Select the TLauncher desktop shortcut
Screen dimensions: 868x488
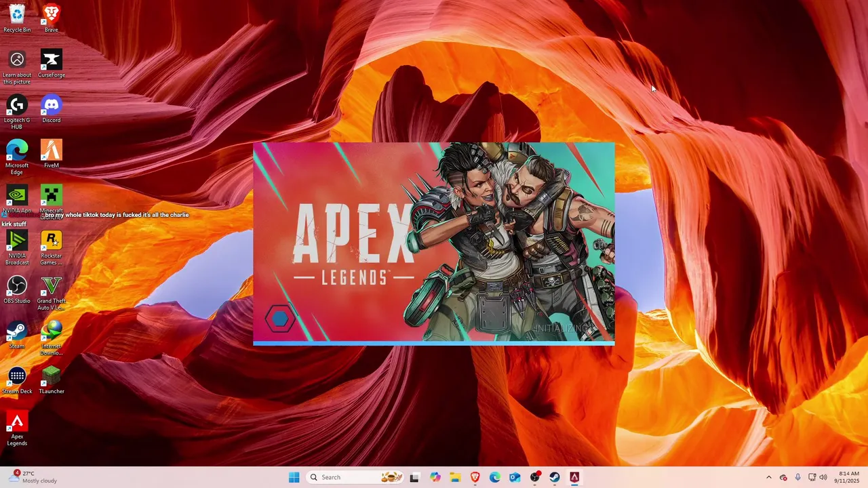(x=52, y=380)
